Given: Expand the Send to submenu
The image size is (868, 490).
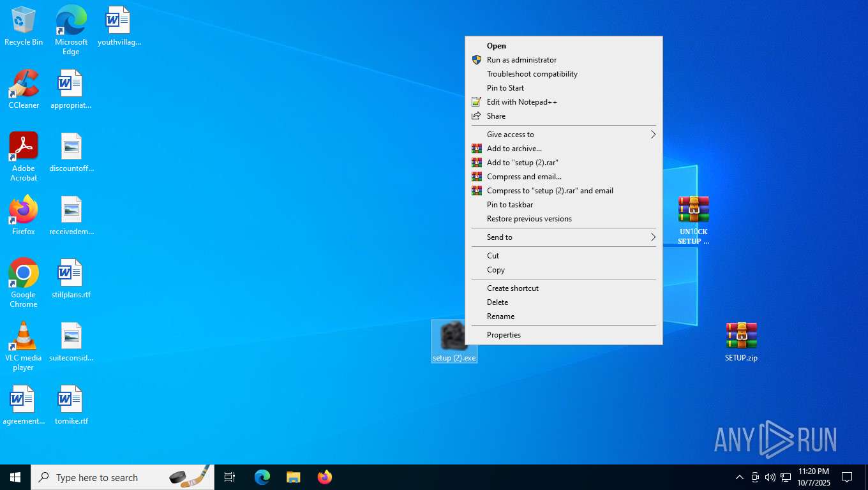Looking at the screenshot, I should click(564, 237).
